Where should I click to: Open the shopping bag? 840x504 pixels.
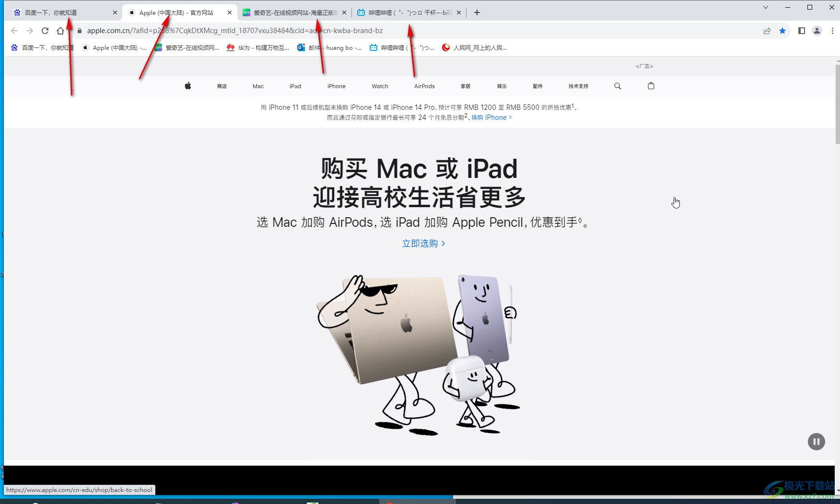pyautogui.click(x=651, y=86)
